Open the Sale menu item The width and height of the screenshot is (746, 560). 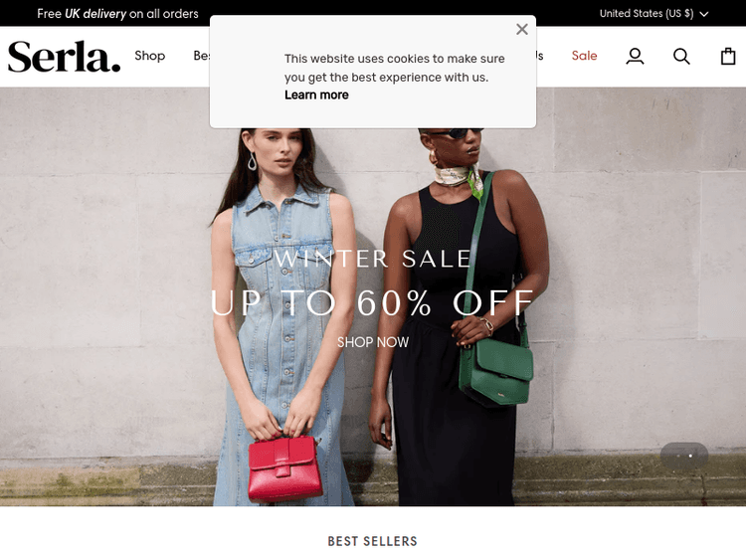click(584, 56)
